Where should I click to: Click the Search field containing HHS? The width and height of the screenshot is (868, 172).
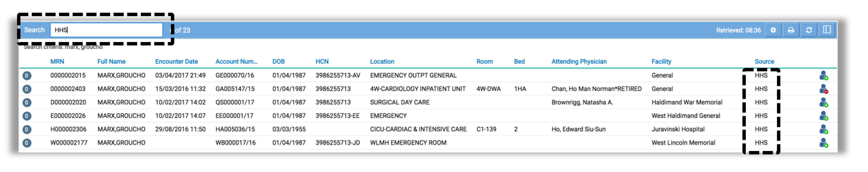coord(106,30)
